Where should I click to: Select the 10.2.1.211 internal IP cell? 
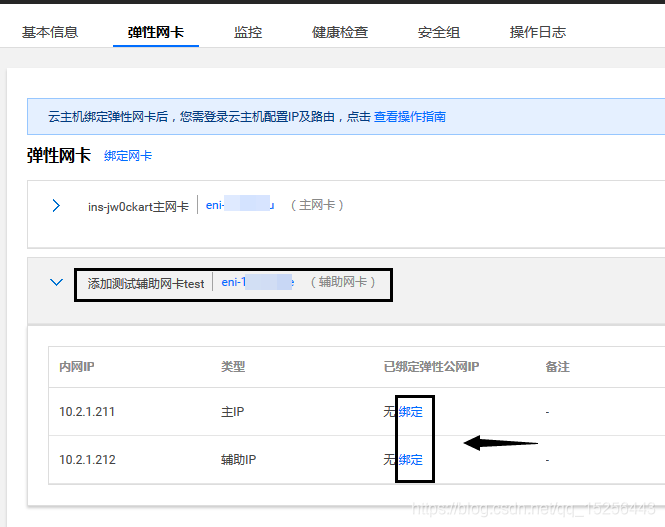tap(87, 412)
